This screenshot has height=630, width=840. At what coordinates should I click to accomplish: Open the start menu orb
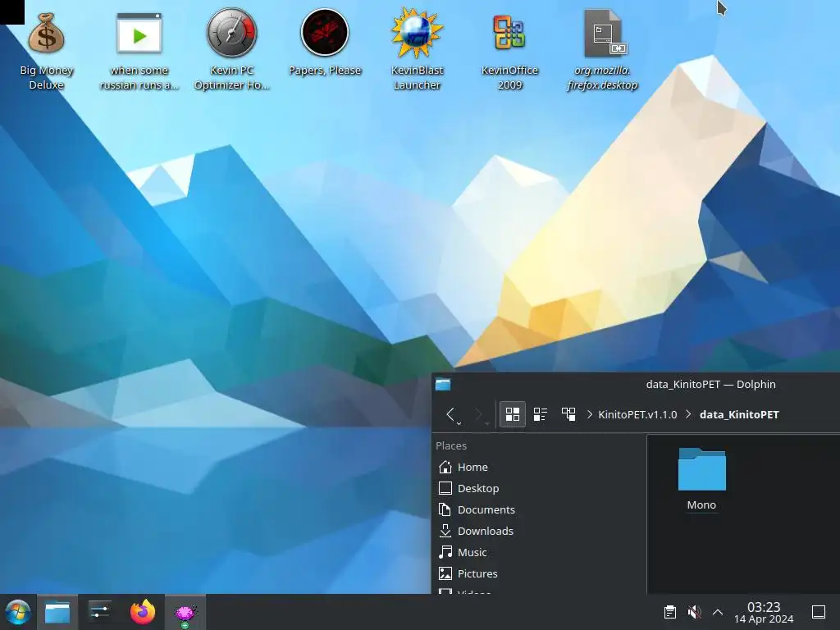tap(18, 612)
